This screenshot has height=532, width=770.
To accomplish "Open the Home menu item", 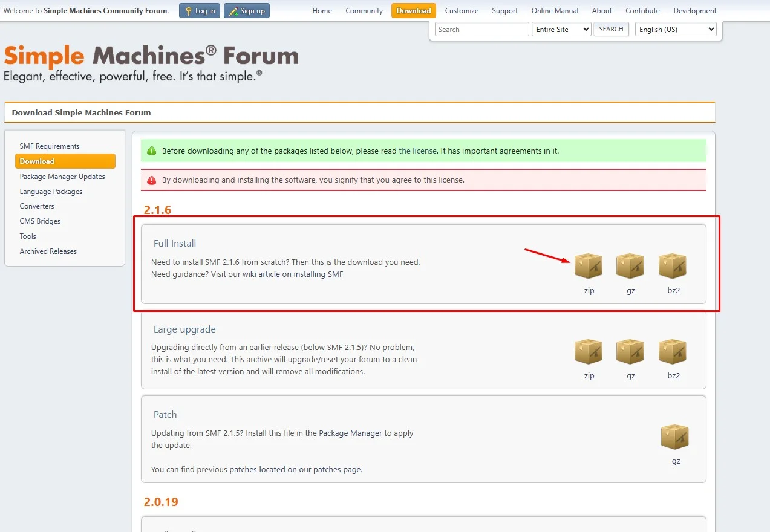I will click(x=322, y=11).
